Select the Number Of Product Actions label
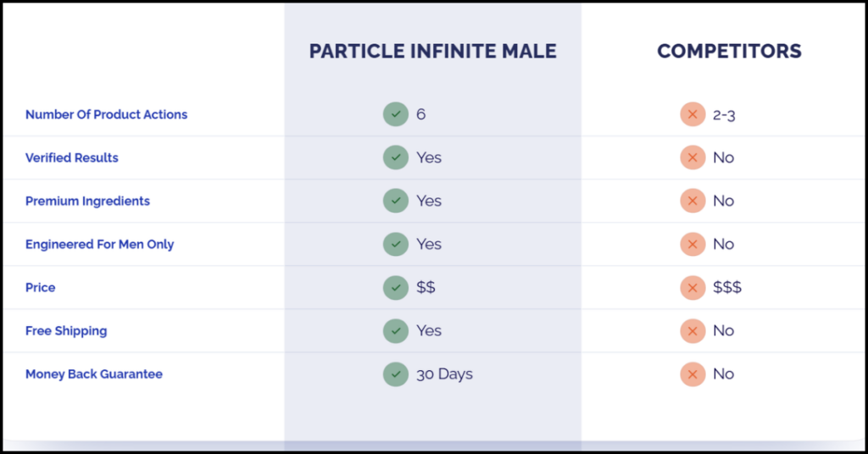 point(106,114)
